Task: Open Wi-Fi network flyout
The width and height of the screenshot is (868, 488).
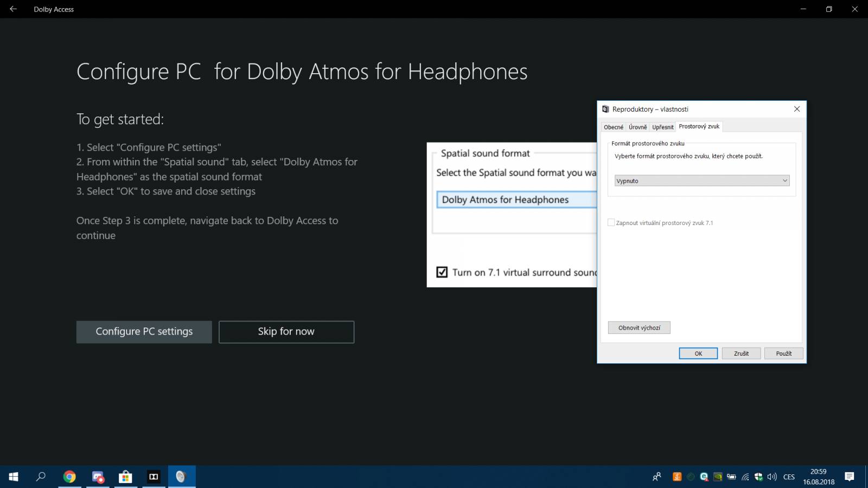Action: 745,477
